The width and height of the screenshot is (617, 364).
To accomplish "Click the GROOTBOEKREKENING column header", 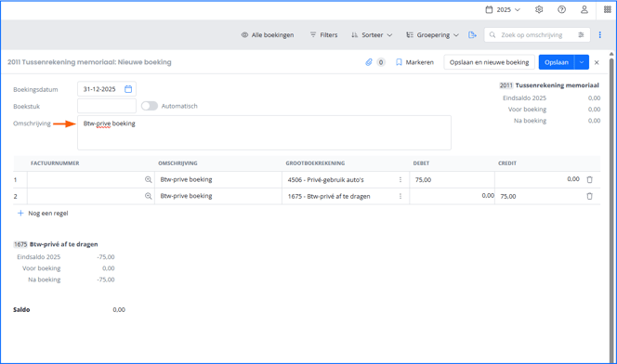I will 315,163.
